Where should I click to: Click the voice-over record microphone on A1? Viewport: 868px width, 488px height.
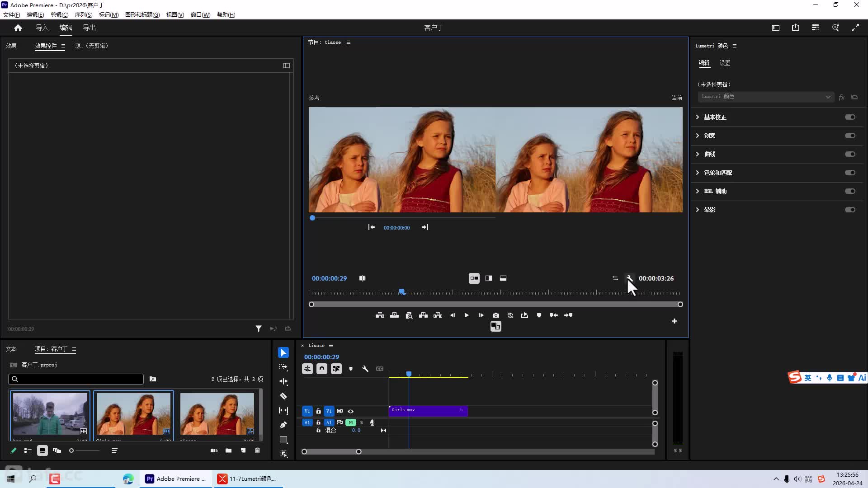[372, 422]
